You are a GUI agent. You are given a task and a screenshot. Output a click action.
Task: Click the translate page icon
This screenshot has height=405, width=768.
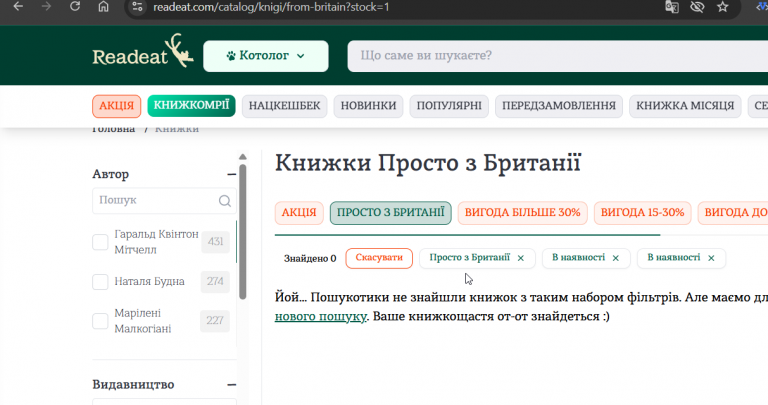[672, 7]
